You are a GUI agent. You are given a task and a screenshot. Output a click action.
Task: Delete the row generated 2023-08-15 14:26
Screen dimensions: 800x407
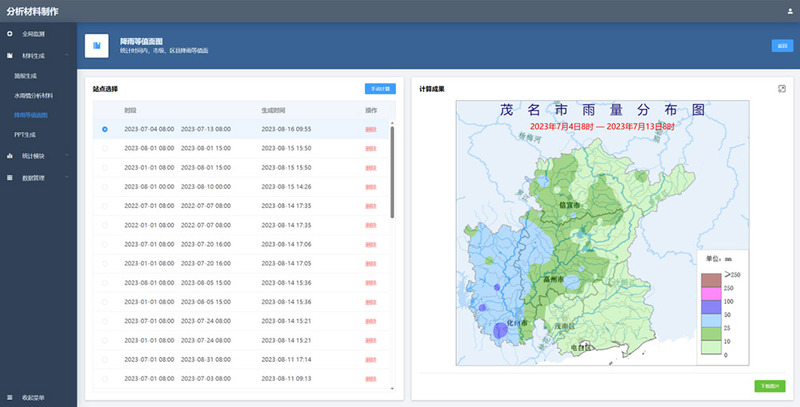[371, 187]
